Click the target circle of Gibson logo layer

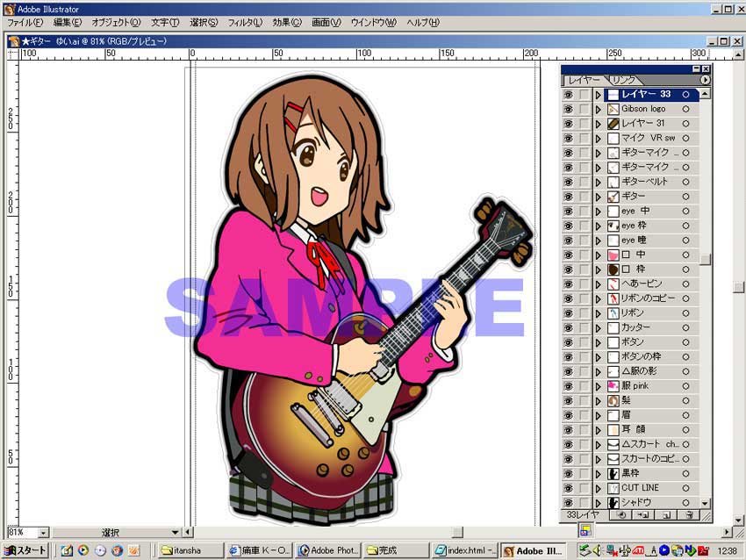click(x=685, y=109)
